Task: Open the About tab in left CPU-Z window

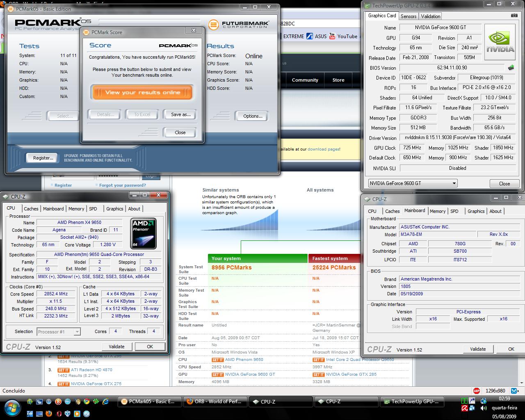Action: tap(134, 209)
